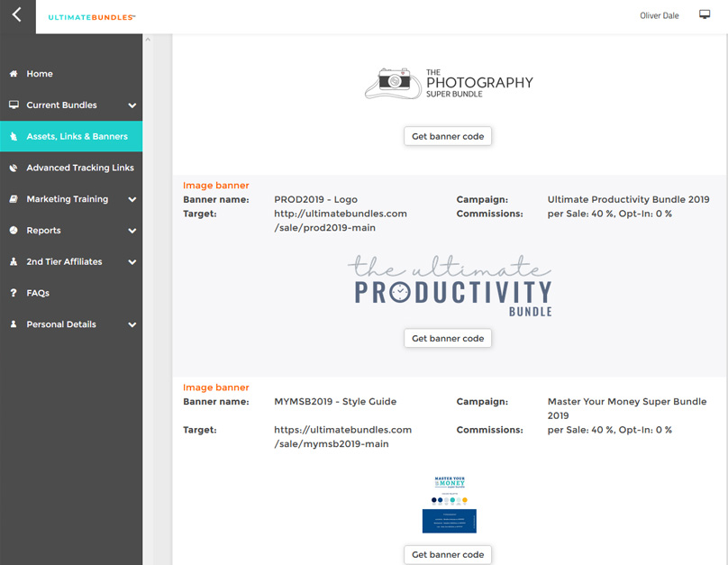Get banner code for MYMSB2019 Style Guide
Screen dimensions: 728x565
point(448,554)
